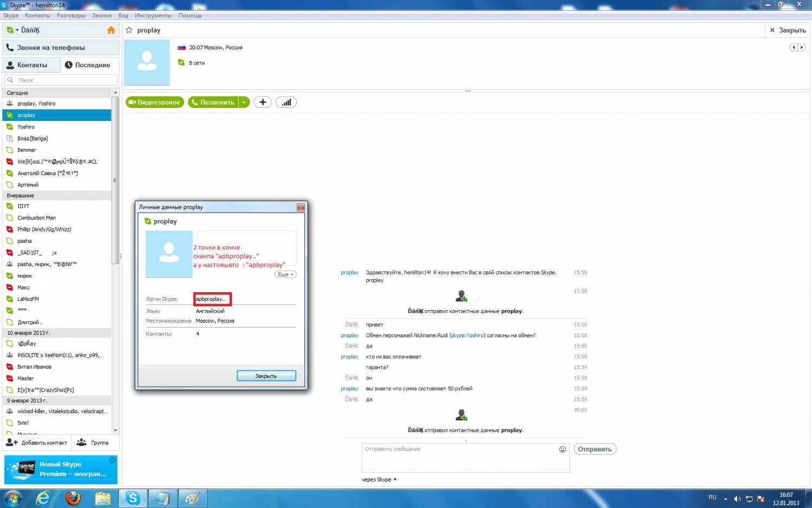Click the Группа create group icon
The height and width of the screenshot is (508, 812).
point(81,442)
